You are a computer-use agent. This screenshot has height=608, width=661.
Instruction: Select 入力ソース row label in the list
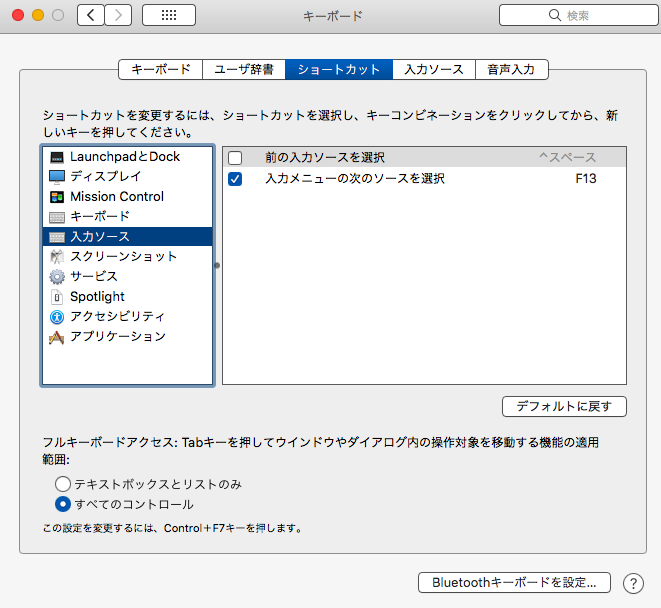[x=100, y=237]
